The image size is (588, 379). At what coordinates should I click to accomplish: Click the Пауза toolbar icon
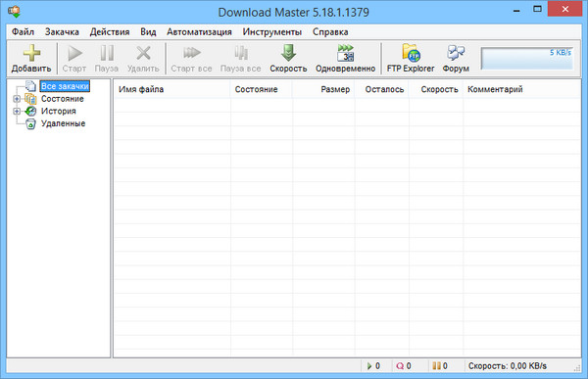tap(107, 53)
